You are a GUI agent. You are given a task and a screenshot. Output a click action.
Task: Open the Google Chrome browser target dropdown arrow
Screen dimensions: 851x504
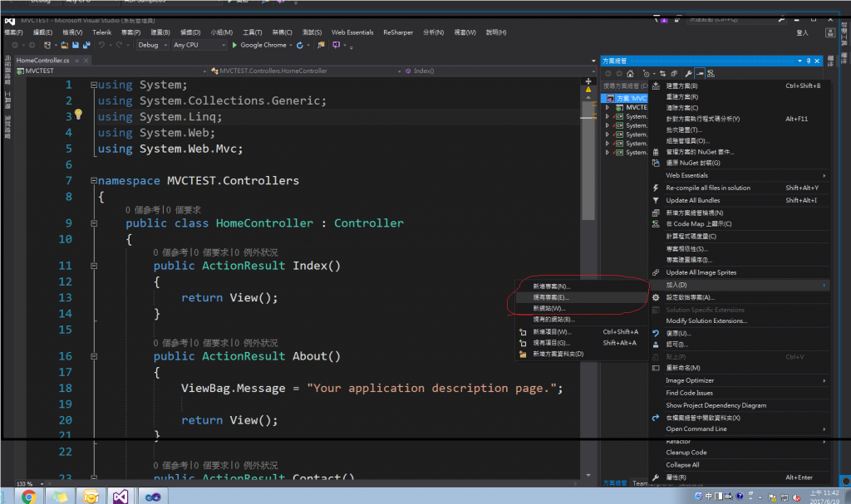click(x=291, y=45)
